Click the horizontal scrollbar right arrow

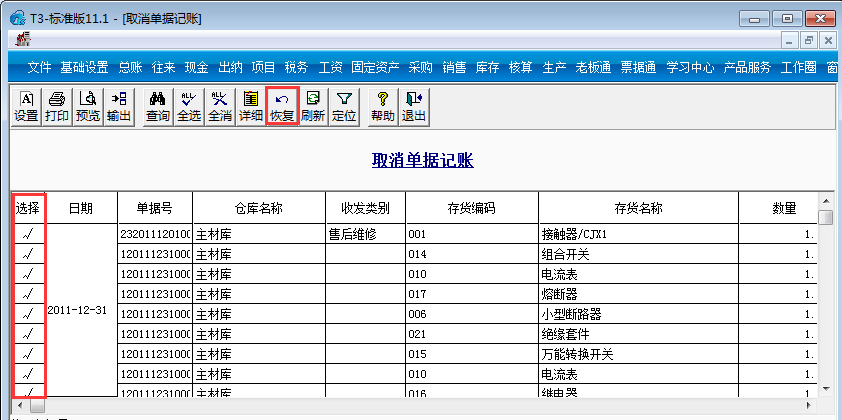[810, 404]
